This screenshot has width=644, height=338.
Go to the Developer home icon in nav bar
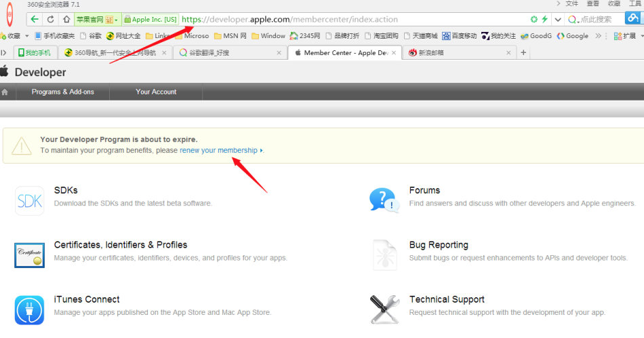tap(5, 92)
